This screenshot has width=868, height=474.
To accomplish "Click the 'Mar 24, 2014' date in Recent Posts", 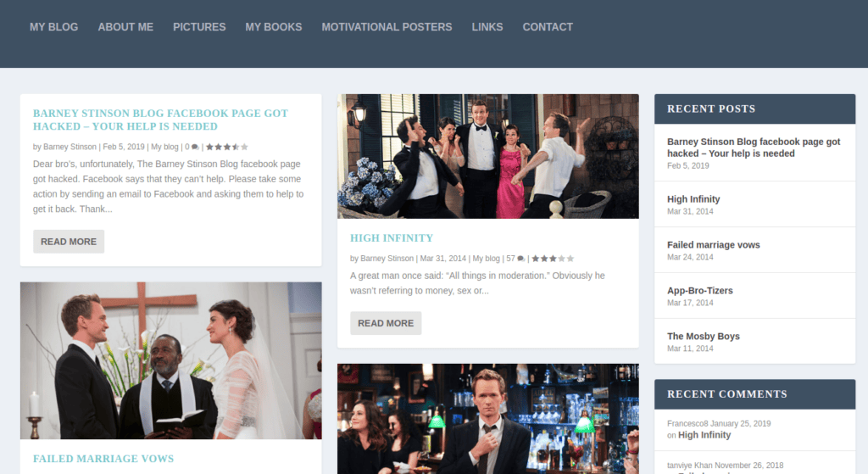I will (690, 257).
